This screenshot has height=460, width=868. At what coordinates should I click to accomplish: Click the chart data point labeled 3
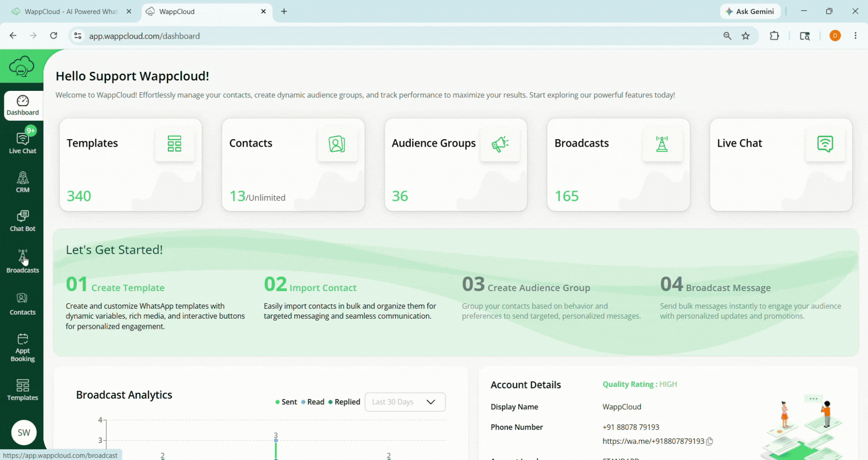point(276,440)
